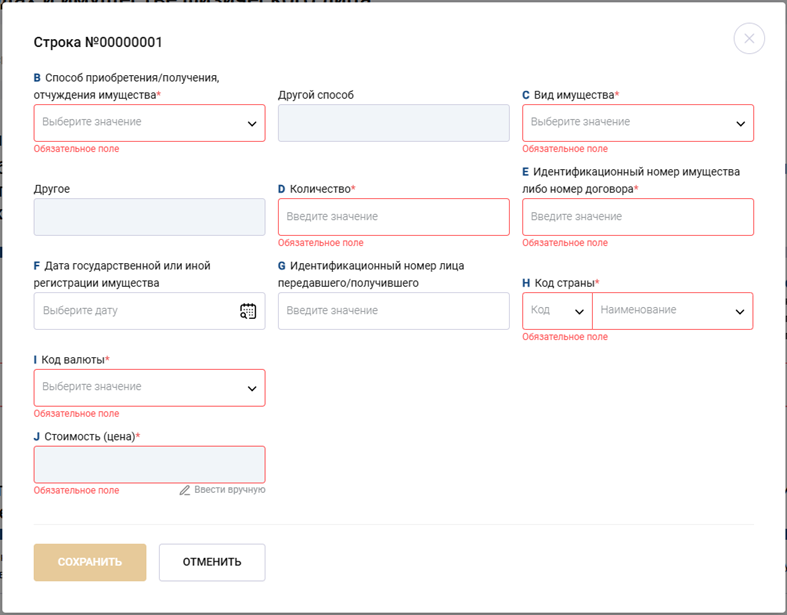The image size is (787, 615).
Task: Click the Ввести вручную link
Action: point(229,490)
